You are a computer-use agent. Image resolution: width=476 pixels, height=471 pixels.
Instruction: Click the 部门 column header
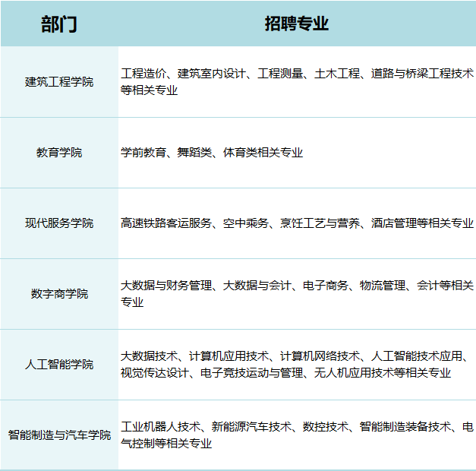pyautogui.click(x=59, y=24)
